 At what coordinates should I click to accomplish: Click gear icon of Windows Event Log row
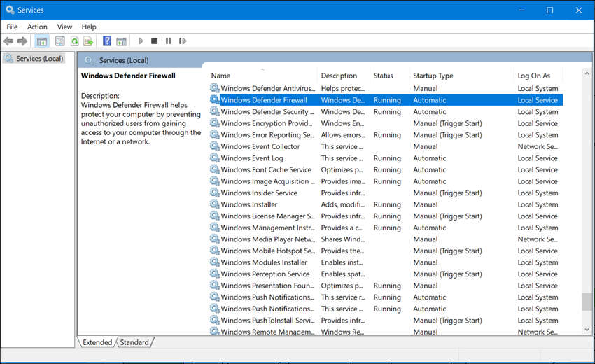[215, 158]
